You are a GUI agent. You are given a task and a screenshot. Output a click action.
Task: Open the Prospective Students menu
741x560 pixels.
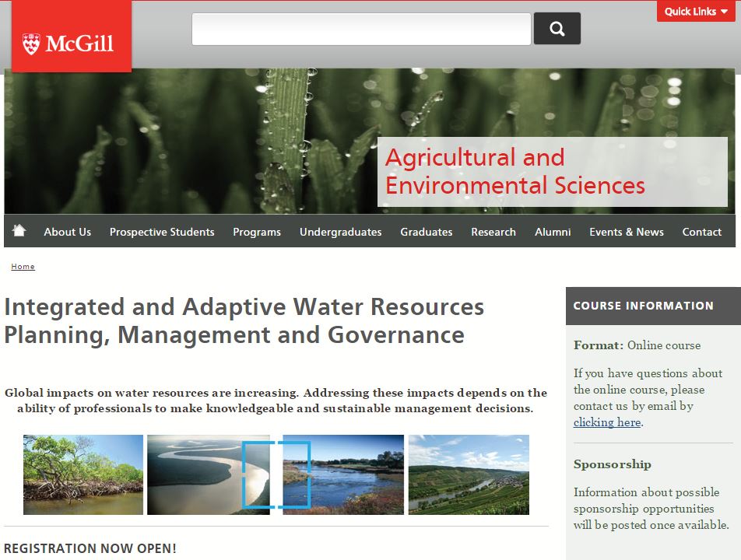click(x=162, y=232)
